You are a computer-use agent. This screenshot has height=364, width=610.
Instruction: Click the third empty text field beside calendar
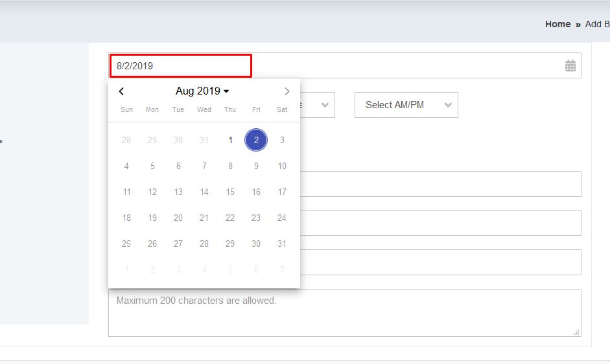pyautogui.click(x=441, y=262)
